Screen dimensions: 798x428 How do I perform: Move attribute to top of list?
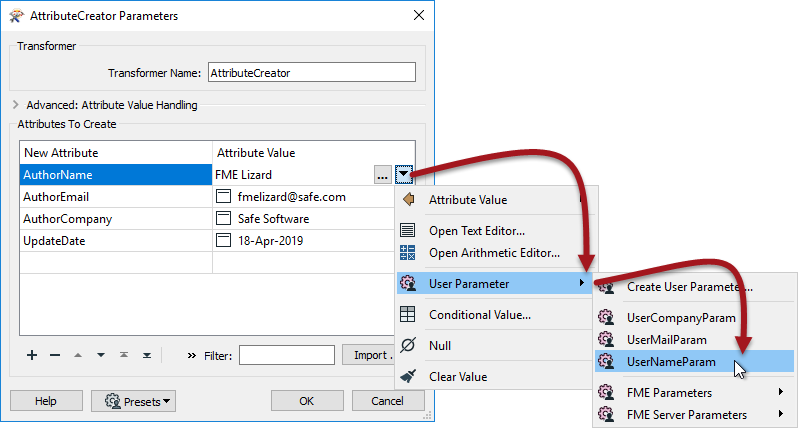click(124, 355)
